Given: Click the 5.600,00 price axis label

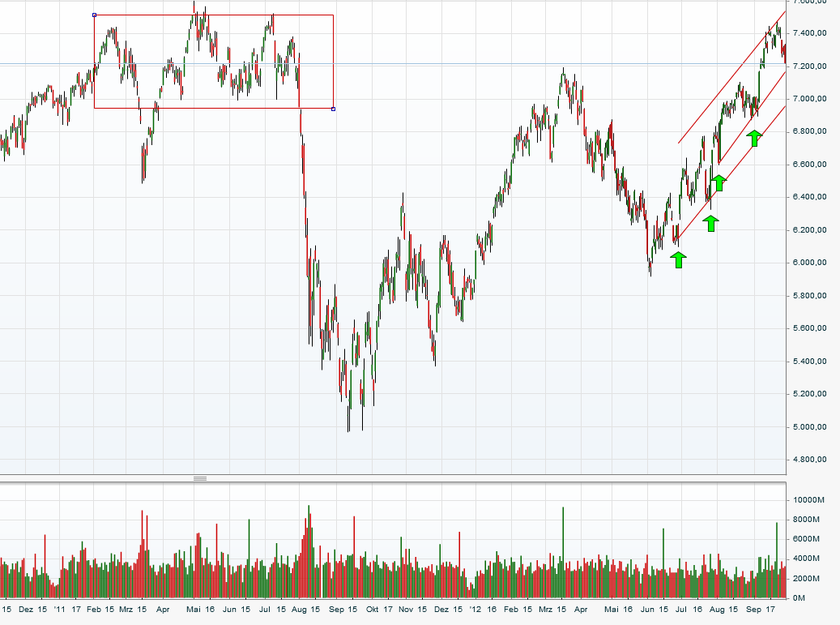Looking at the screenshot, I should point(809,328).
